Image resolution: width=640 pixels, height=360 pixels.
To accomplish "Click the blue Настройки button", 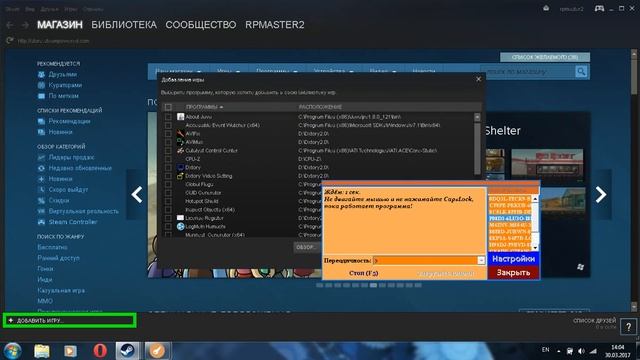I will (x=513, y=259).
